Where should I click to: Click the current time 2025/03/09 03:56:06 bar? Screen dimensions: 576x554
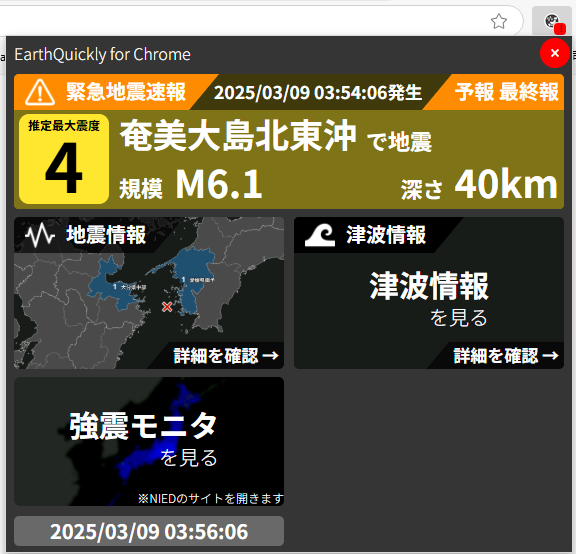[149, 531]
